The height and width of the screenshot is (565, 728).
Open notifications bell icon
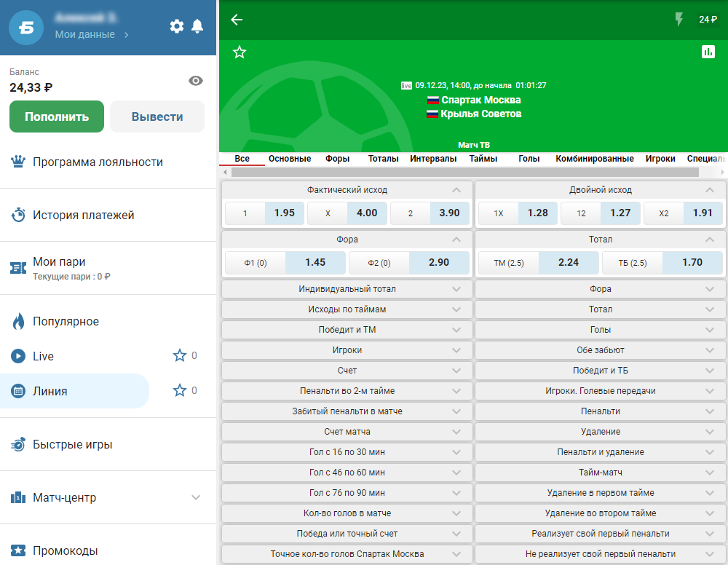coord(197,26)
